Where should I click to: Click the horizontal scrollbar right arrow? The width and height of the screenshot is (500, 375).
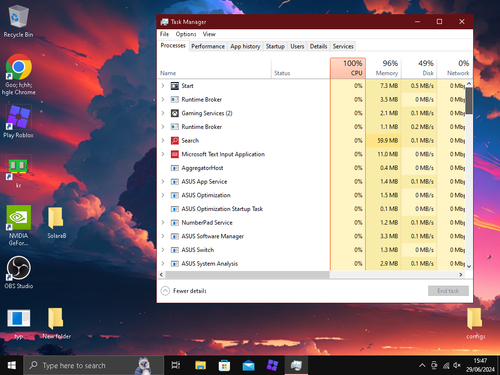(x=461, y=275)
